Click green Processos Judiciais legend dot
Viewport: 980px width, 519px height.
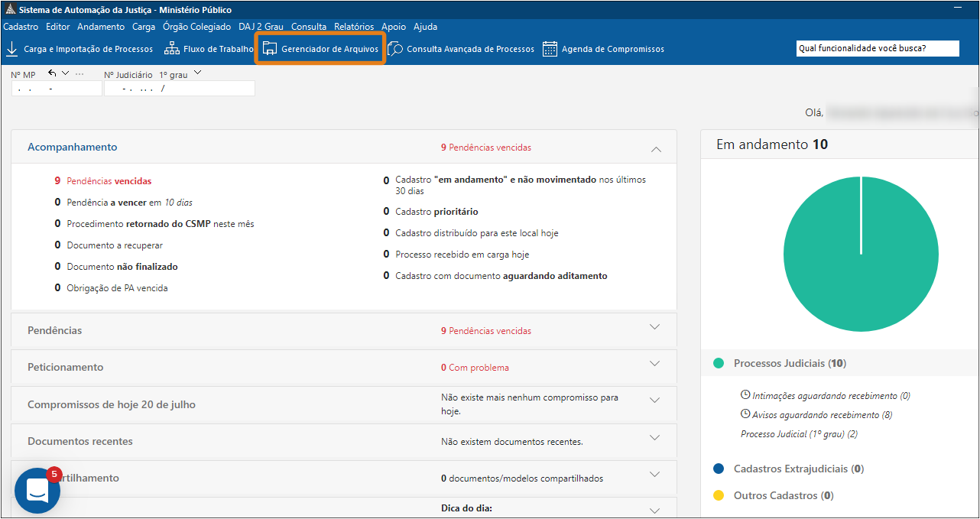click(719, 363)
